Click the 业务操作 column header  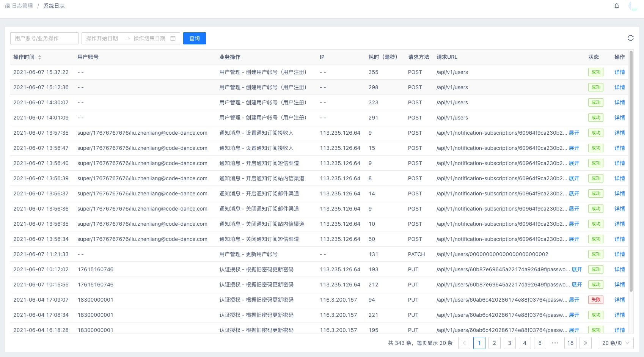[230, 57]
